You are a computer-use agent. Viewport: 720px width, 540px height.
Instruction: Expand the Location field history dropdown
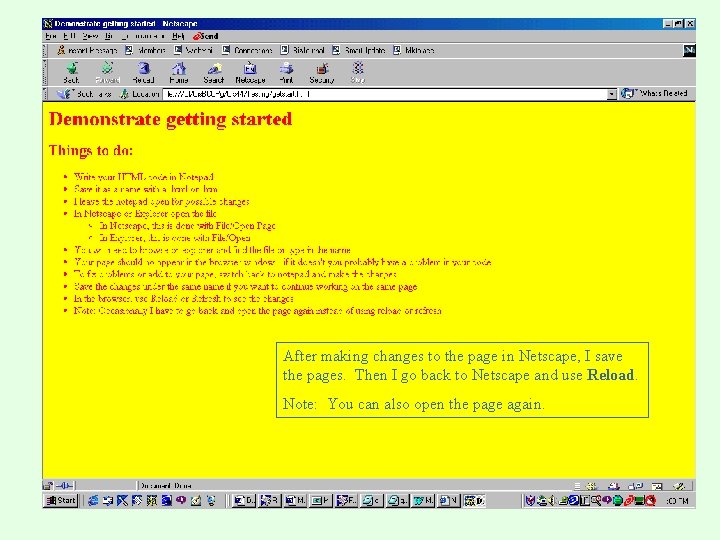(611, 94)
